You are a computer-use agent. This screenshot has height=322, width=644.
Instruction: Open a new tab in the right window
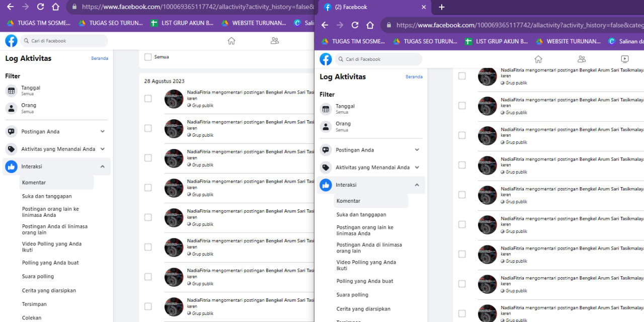click(x=442, y=7)
